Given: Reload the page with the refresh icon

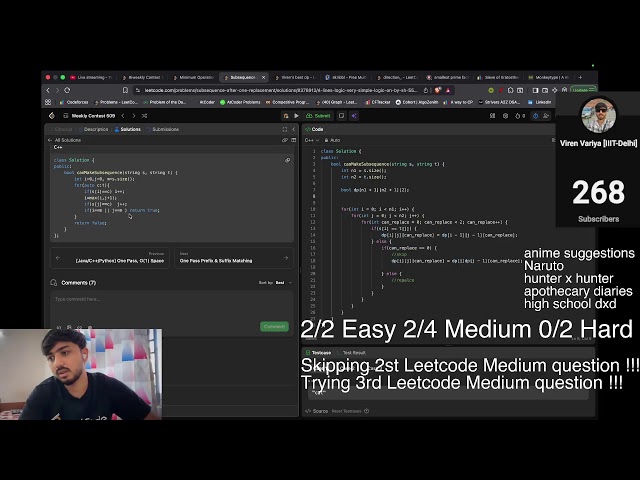Looking at the screenshot, I should (x=67, y=90).
